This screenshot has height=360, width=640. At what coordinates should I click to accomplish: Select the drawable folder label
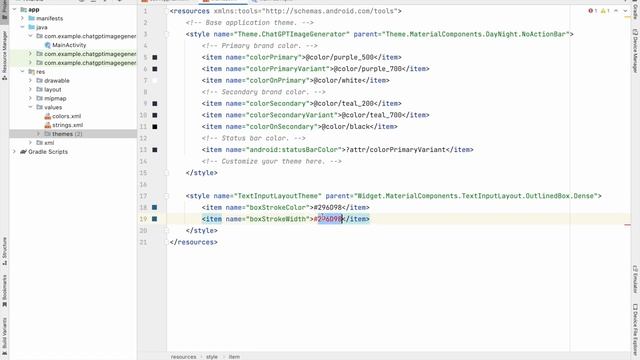click(57, 80)
